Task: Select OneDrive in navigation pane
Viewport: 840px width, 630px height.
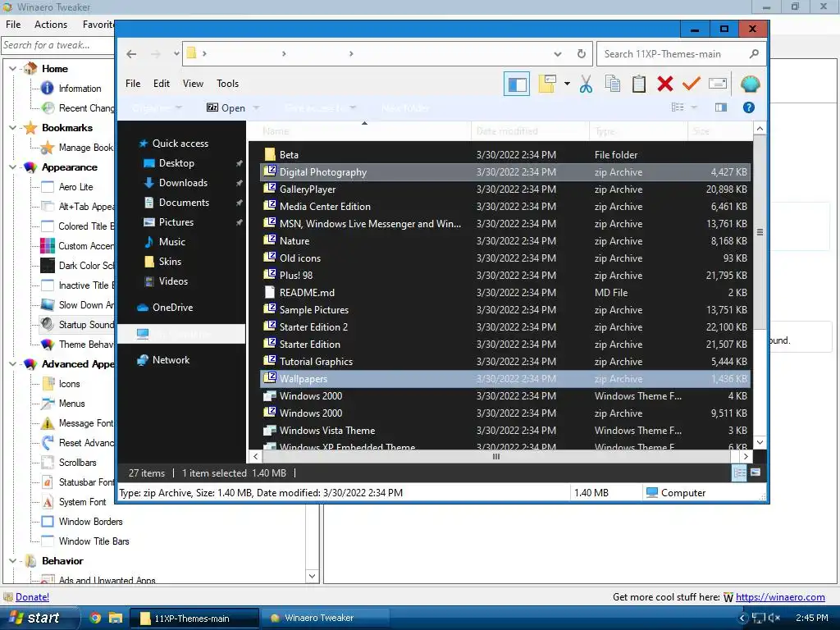Action: [x=172, y=308]
